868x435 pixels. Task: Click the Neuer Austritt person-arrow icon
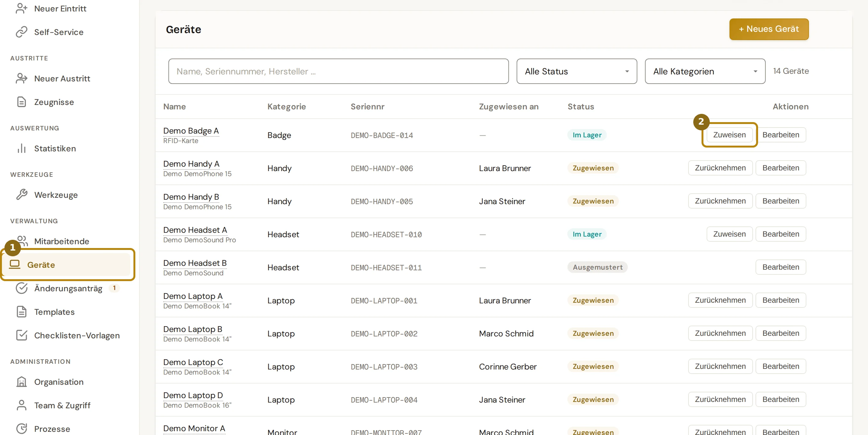[x=22, y=78]
